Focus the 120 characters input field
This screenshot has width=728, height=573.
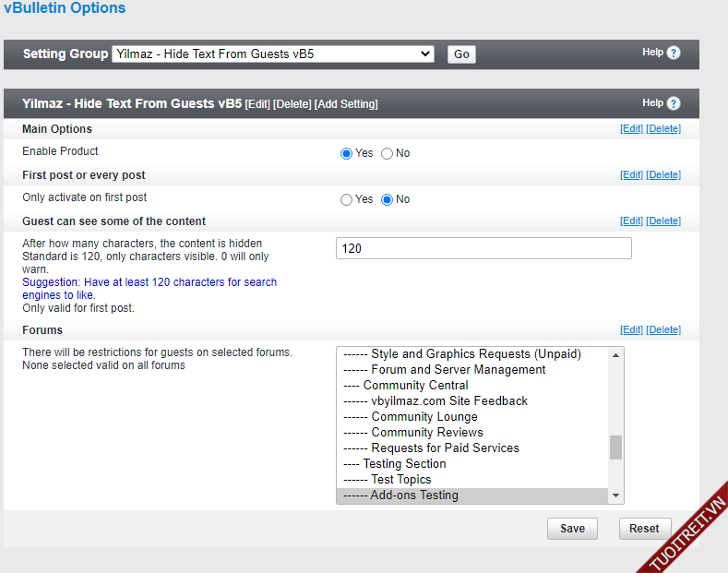click(x=483, y=248)
